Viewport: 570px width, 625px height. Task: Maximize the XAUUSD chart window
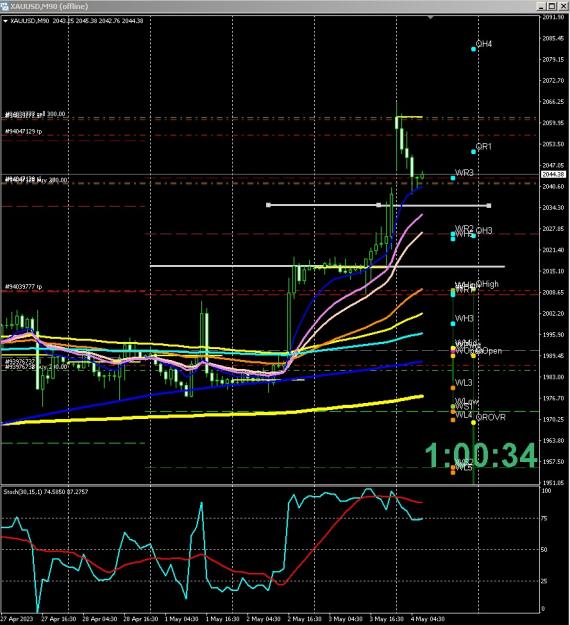(x=552, y=6)
